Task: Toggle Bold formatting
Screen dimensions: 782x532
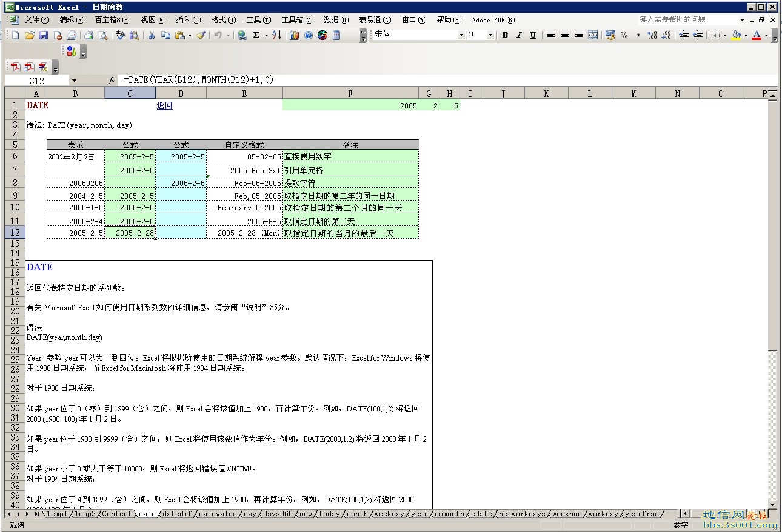Action: [505, 35]
